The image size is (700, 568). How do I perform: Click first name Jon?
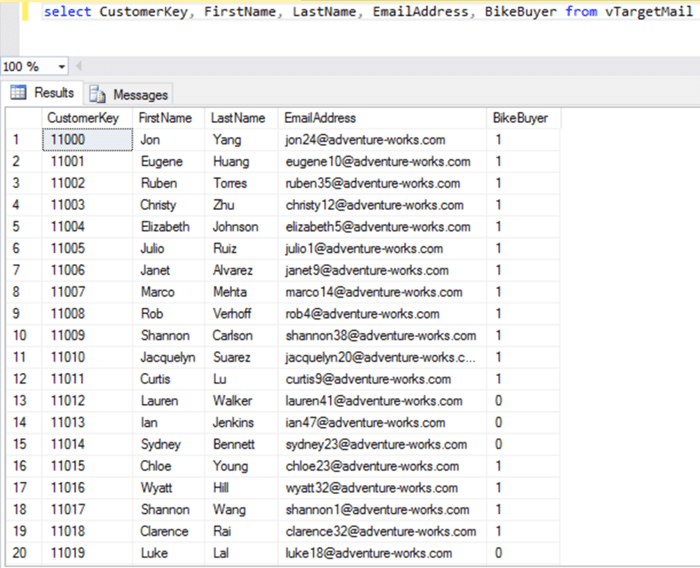[150, 140]
